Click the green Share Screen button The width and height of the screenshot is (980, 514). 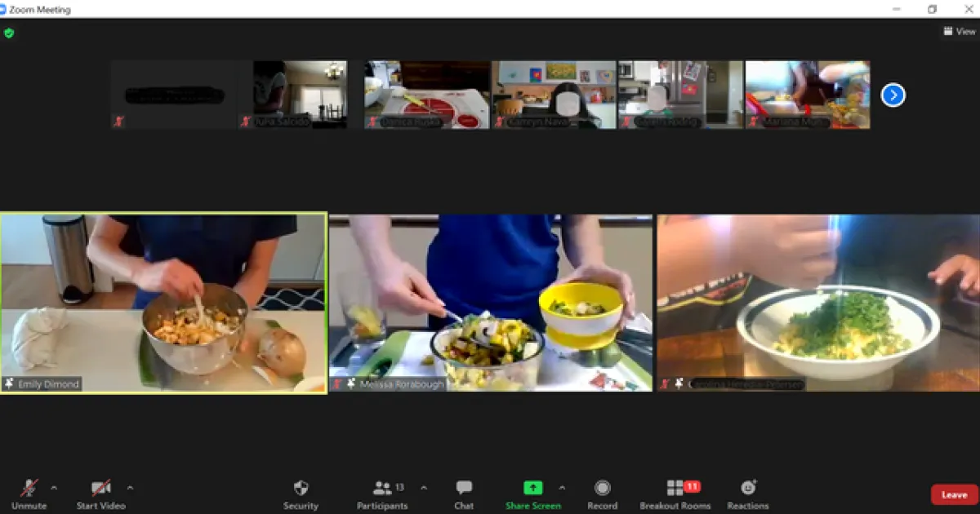tap(532, 494)
